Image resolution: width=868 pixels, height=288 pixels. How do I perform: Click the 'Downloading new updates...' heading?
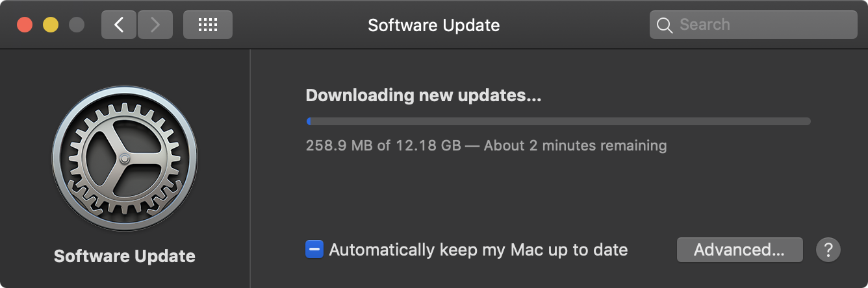point(424,95)
